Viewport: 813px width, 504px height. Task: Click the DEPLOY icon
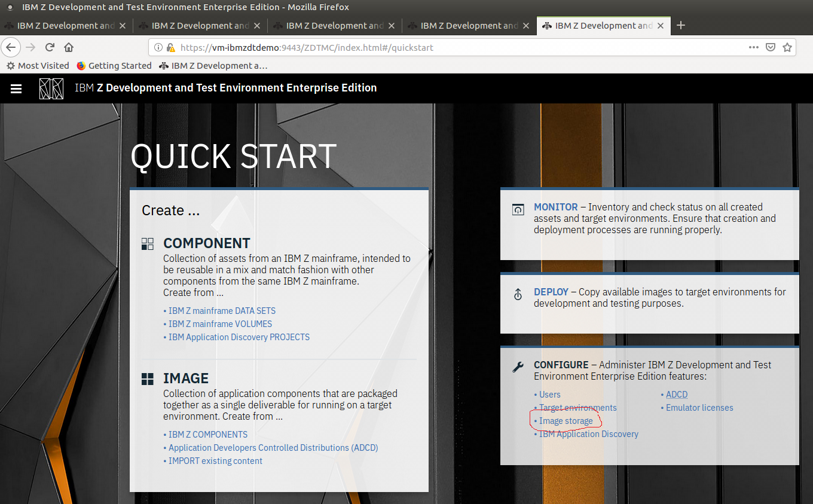[x=518, y=294]
